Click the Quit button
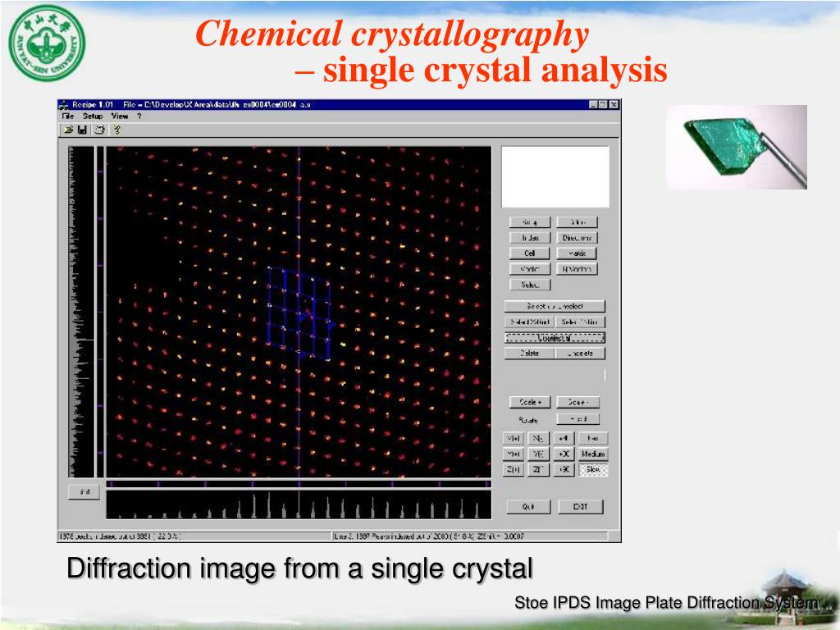This screenshot has width=840, height=630. tap(529, 506)
